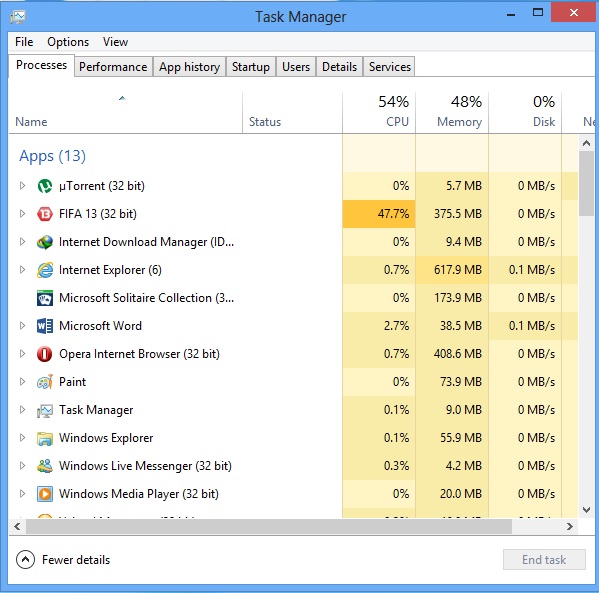Click the vertical scrollbar thumb
The height and width of the screenshot is (593, 599).
pos(586,184)
